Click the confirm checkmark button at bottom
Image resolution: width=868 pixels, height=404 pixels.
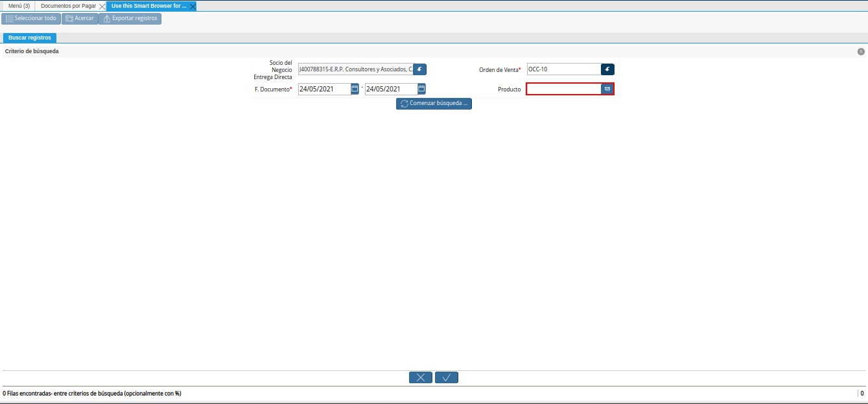click(447, 377)
